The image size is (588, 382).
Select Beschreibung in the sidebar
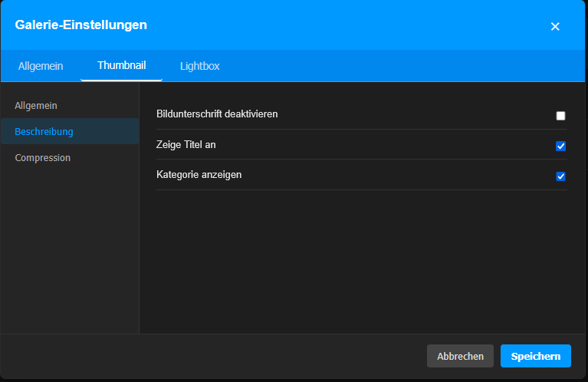[70, 131]
